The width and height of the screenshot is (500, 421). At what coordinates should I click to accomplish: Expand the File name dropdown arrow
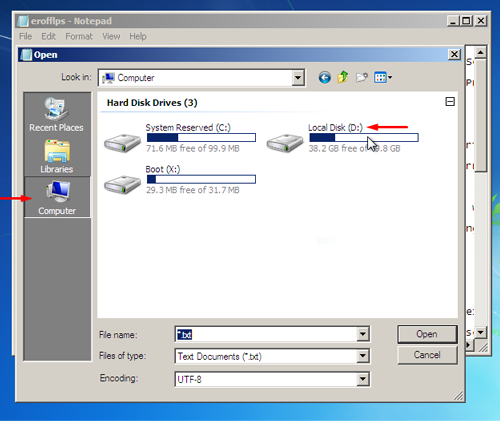363,334
